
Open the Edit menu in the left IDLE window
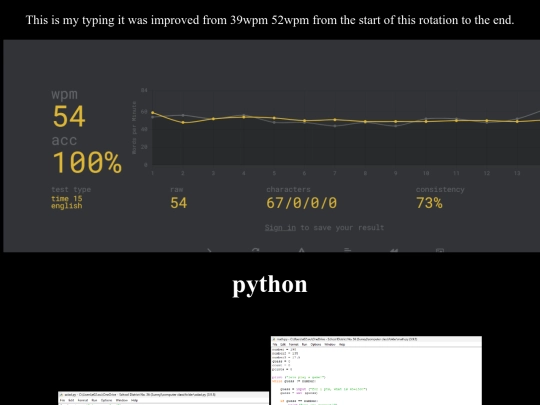pos(71,400)
